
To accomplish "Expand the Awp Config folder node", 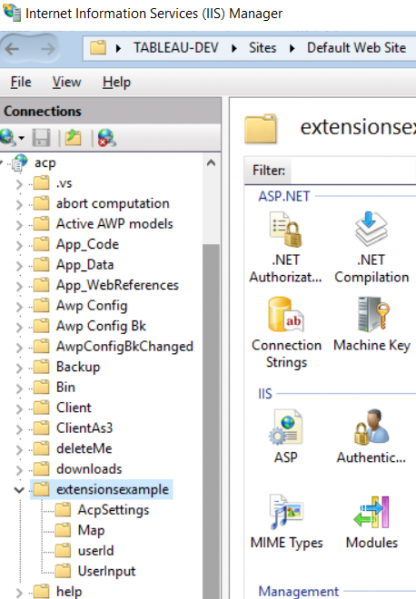I will click(19, 306).
